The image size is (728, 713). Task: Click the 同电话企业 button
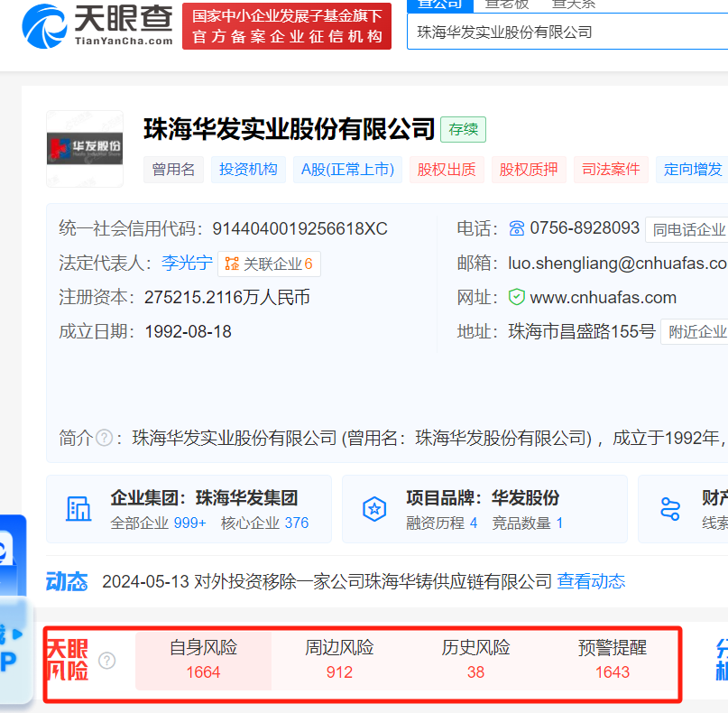[x=688, y=229]
